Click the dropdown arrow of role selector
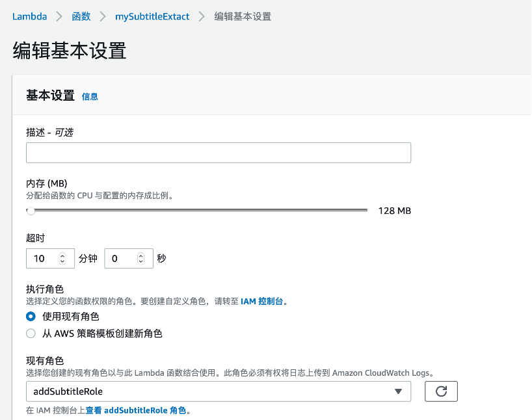The width and height of the screenshot is (532, 420). point(398,391)
